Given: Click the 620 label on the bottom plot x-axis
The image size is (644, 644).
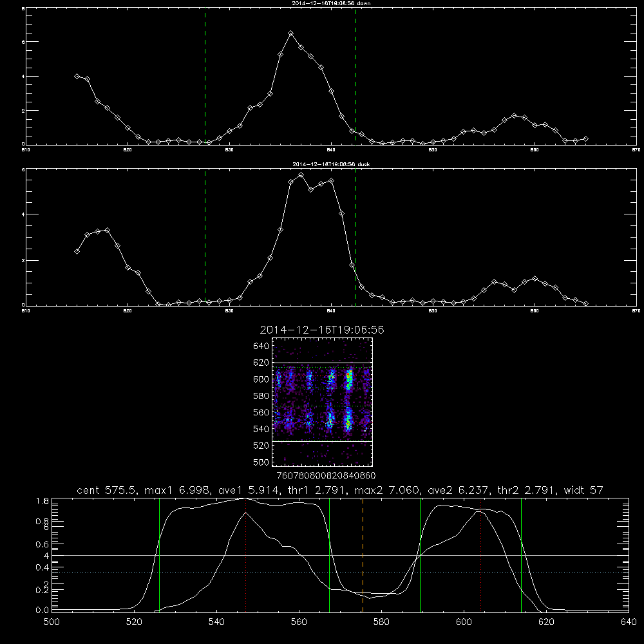Looking at the screenshot, I should tap(546, 622).
